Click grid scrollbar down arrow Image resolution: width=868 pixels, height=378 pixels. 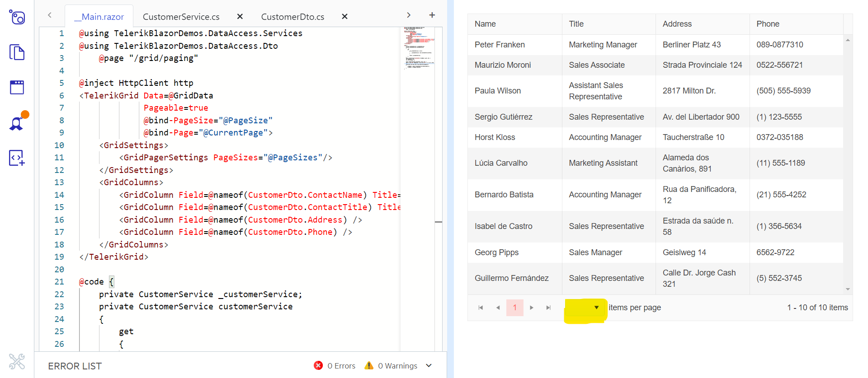tap(848, 289)
